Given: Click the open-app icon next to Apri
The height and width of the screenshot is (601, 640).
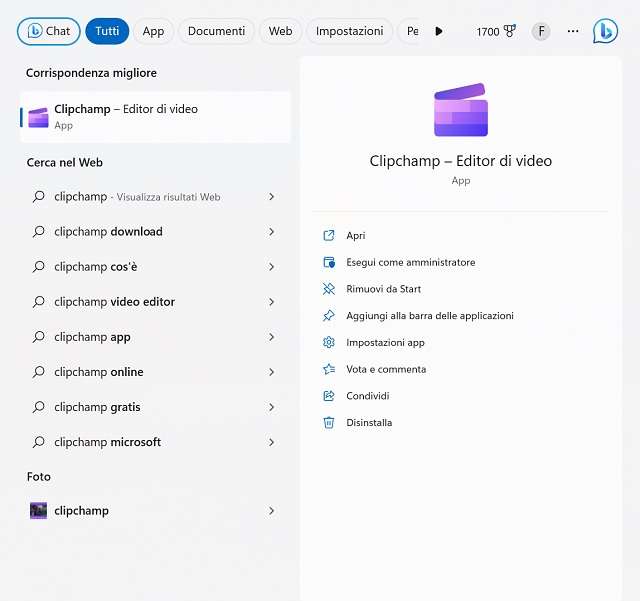Looking at the screenshot, I should [329, 236].
